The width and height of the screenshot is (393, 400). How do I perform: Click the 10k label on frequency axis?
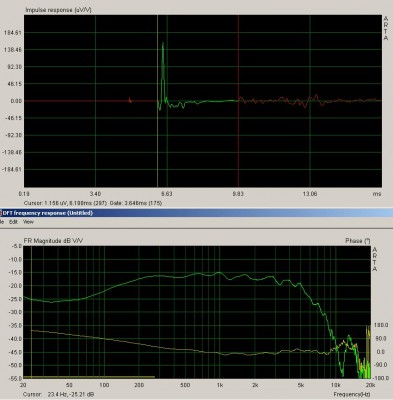[x=336, y=385]
